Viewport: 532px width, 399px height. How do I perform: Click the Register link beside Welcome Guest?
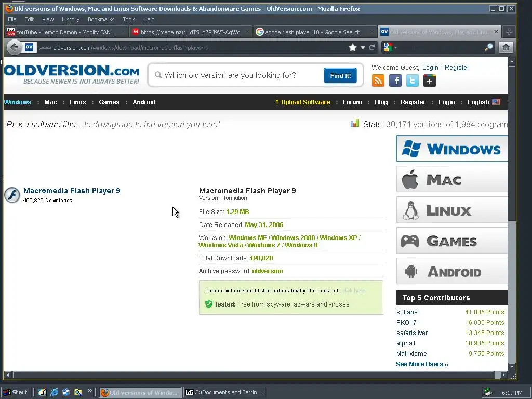(x=457, y=67)
